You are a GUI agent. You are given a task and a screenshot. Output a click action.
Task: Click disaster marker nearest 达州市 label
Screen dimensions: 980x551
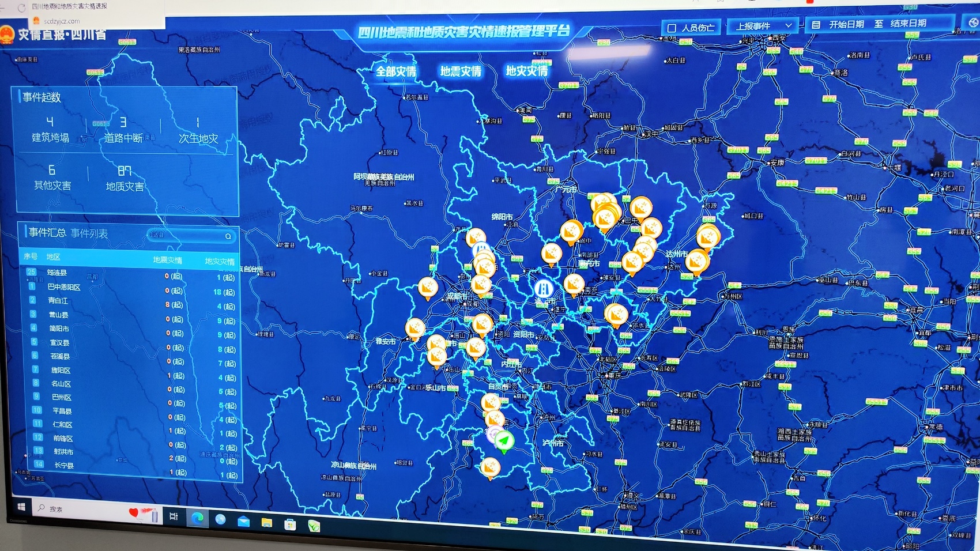pyautogui.click(x=696, y=261)
